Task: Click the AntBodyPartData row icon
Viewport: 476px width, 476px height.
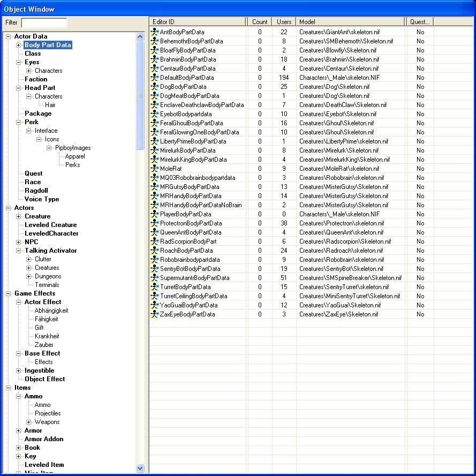Action: click(x=155, y=32)
